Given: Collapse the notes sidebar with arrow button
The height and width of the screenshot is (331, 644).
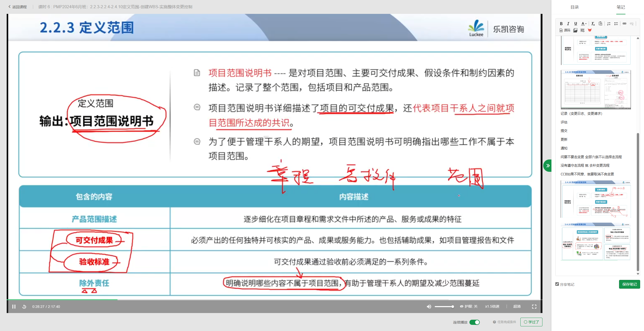Looking at the screenshot, I should click(x=548, y=166).
